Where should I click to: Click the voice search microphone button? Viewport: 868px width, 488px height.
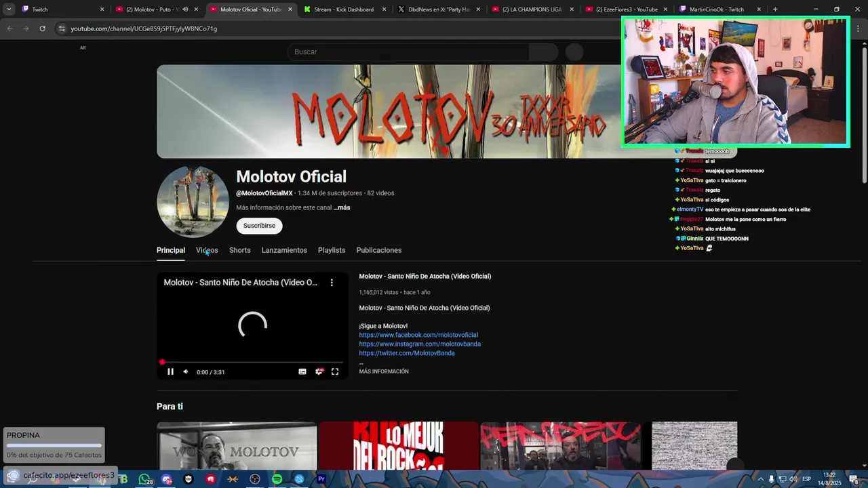[x=574, y=52]
